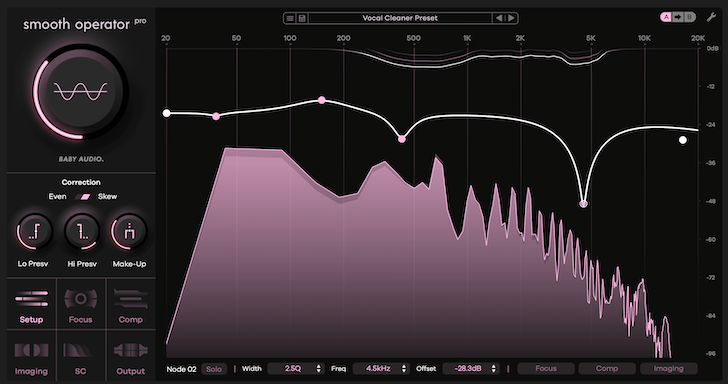Adjust Offset value stepper arrows
Viewport: 728px width, 384px height.
pyautogui.click(x=494, y=369)
